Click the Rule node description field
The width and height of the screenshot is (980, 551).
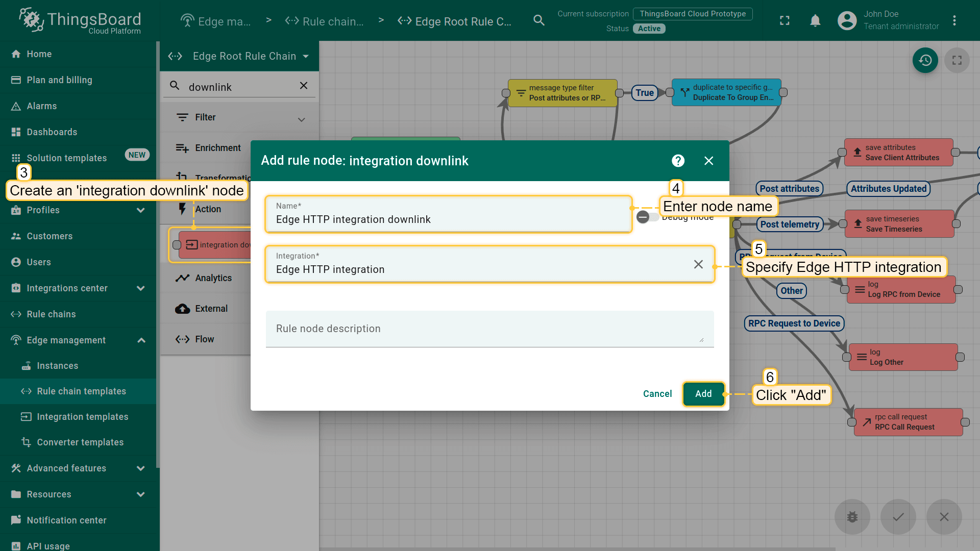(489, 329)
